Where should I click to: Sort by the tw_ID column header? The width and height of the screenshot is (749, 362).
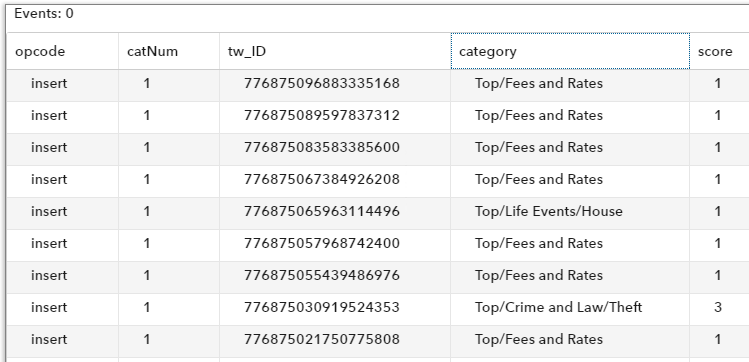point(335,51)
